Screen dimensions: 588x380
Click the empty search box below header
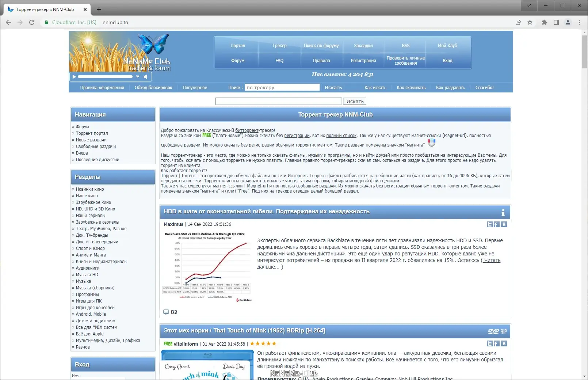point(279,101)
